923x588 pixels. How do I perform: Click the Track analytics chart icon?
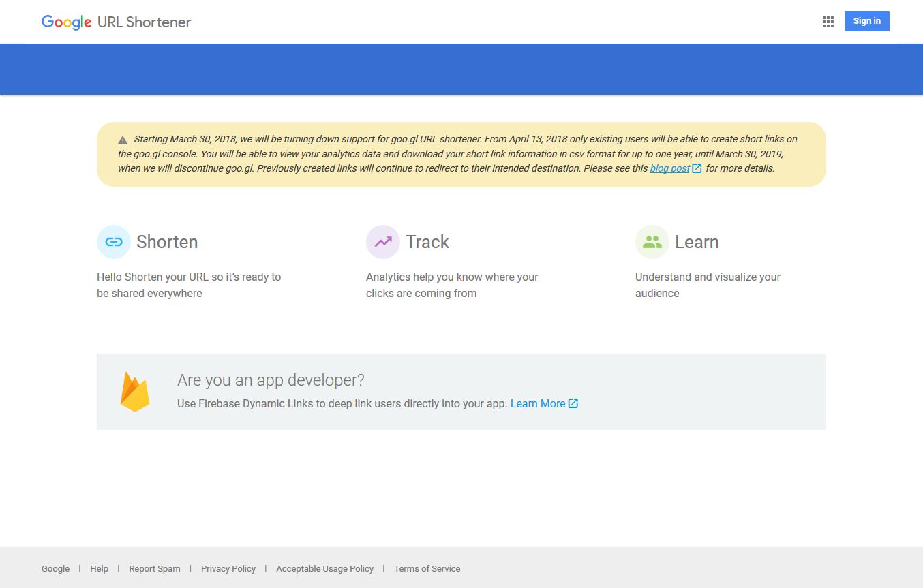point(383,241)
